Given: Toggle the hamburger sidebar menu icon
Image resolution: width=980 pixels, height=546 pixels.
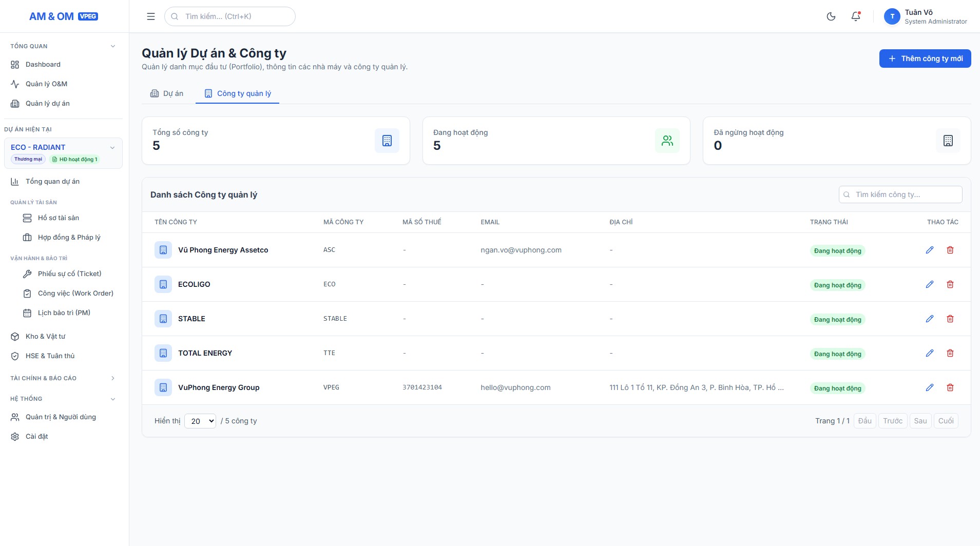Looking at the screenshot, I should [x=151, y=16].
